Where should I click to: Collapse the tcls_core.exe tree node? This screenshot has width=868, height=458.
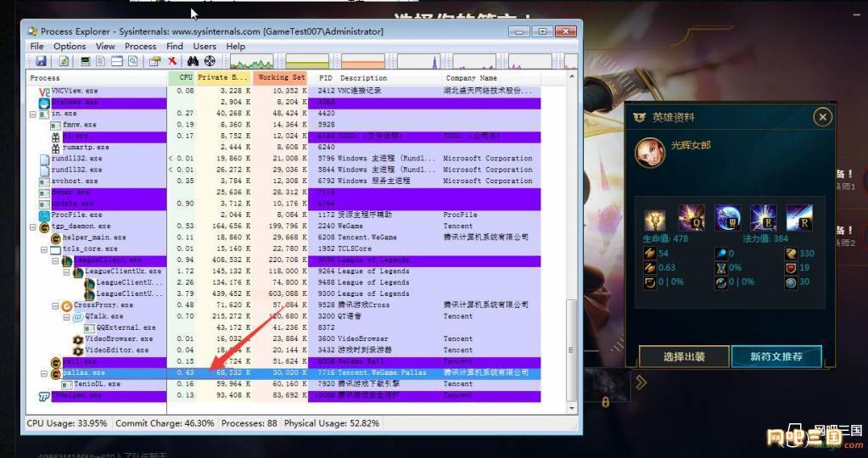point(44,249)
